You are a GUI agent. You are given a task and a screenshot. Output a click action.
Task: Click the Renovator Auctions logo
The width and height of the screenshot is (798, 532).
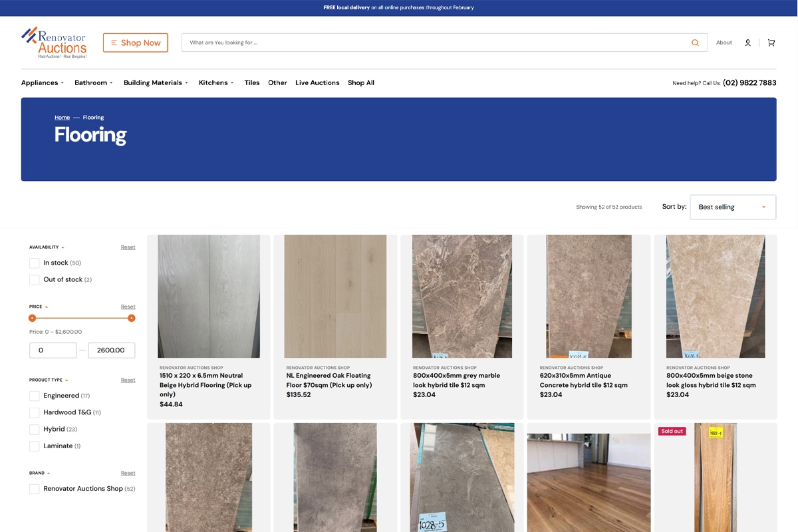point(54,43)
